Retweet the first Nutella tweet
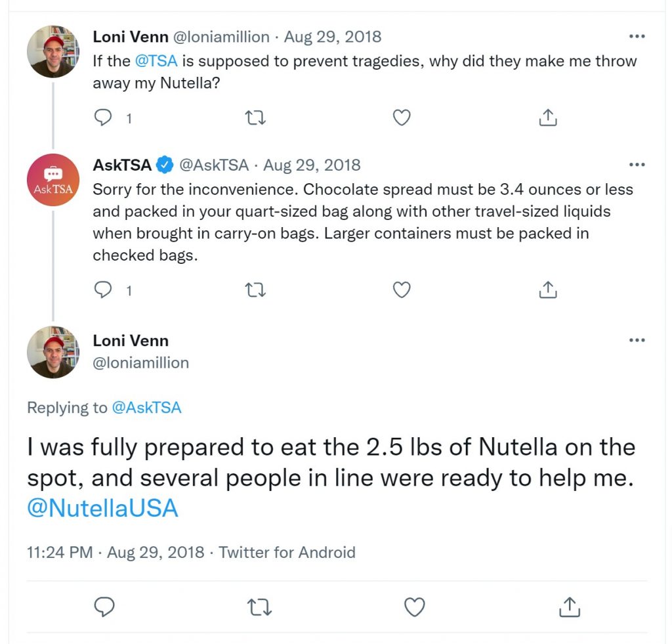Image resolution: width=672 pixels, height=644 pixels. (x=255, y=118)
